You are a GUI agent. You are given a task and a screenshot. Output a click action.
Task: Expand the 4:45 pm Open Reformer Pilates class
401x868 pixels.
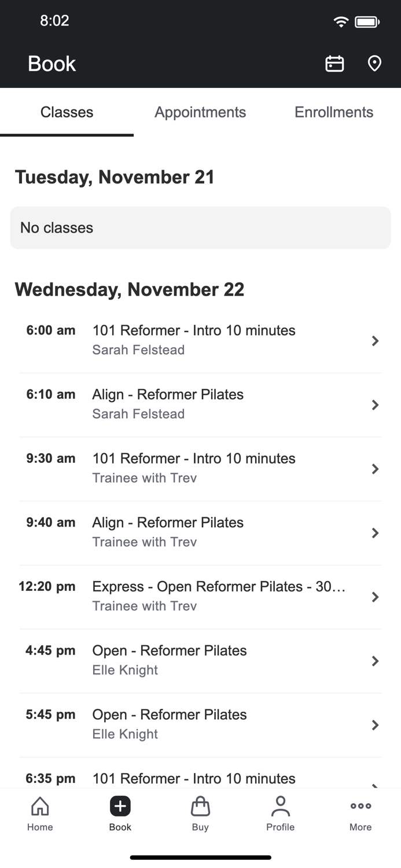coord(200,660)
